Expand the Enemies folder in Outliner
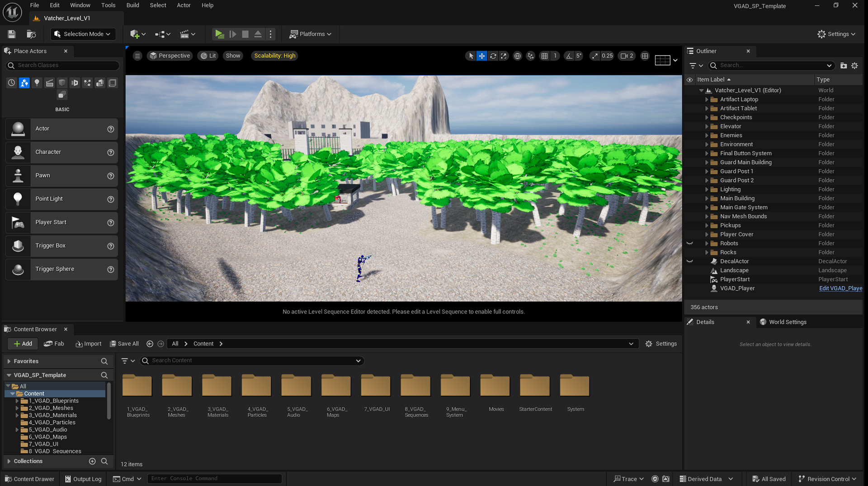This screenshot has height=486, width=868. pyautogui.click(x=707, y=136)
